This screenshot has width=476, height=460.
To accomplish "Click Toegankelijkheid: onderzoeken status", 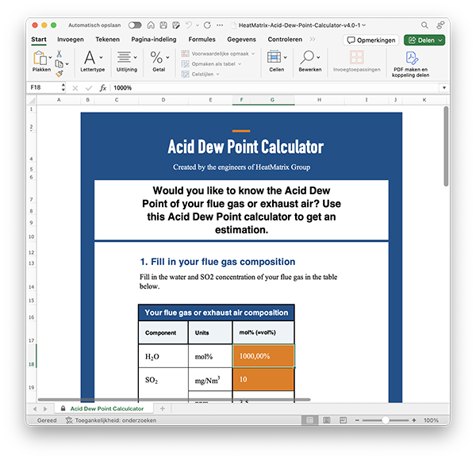I will coord(111,420).
